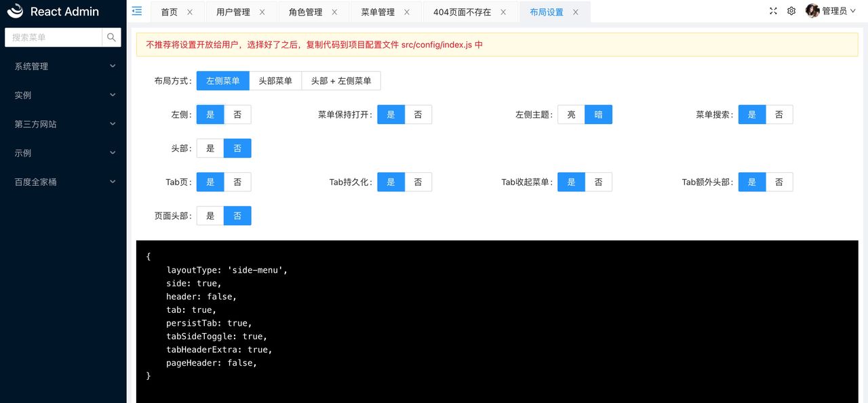The width and height of the screenshot is (868, 403).
Task: Open the 管理员 dropdown menu
Action: coord(834,11)
